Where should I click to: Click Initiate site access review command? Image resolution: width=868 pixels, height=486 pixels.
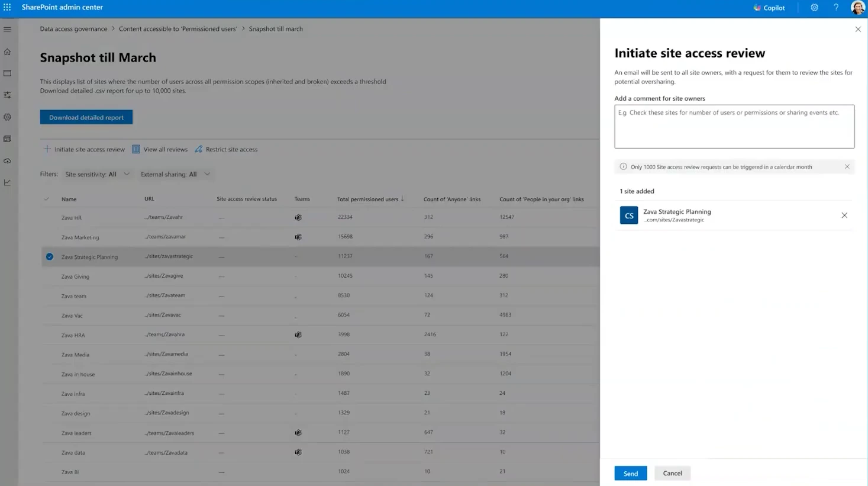[x=84, y=149]
